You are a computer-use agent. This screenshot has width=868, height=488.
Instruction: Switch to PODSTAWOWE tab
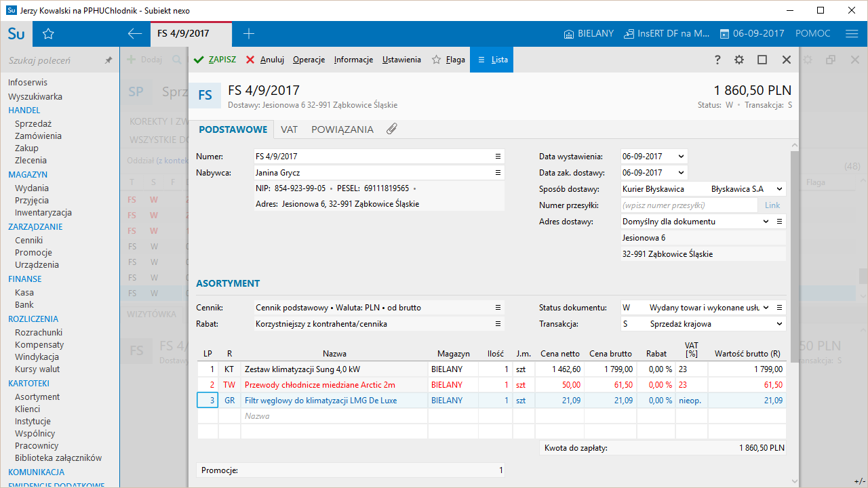point(232,129)
